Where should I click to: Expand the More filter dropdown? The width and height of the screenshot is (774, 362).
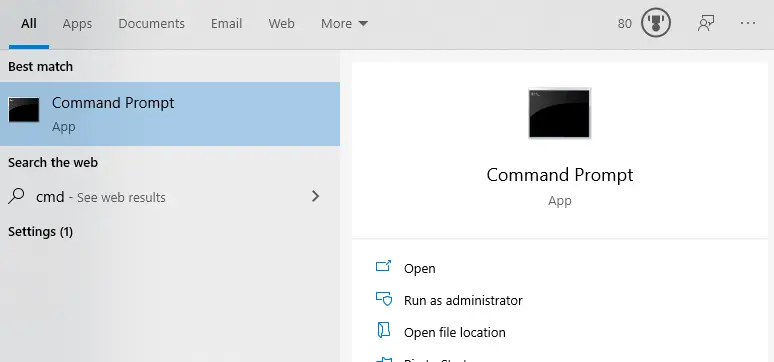(345, 23)
